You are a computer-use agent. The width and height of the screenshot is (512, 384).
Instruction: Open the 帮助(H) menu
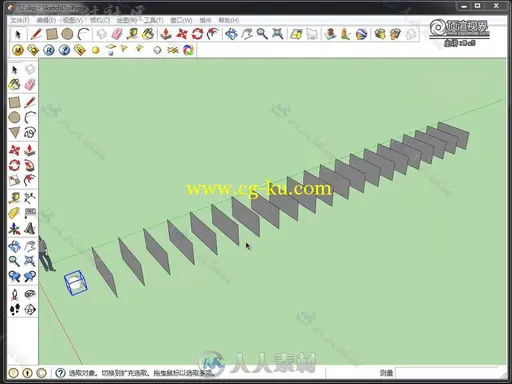[228, 20]
